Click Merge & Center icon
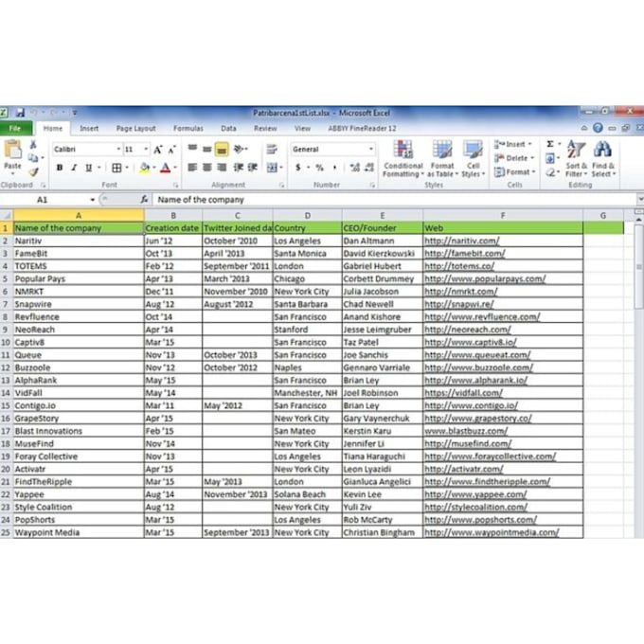644x644 pixels. pos(272,168)
